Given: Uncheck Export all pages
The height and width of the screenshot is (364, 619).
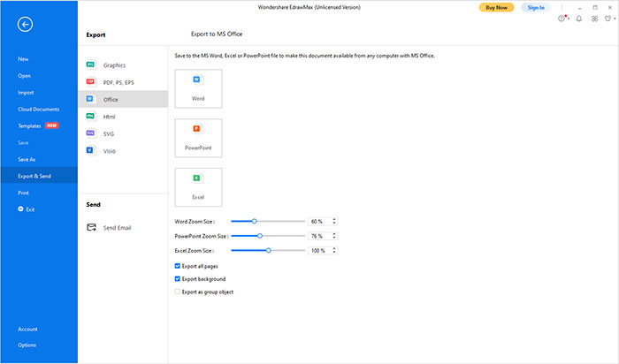Looking at the screenshot, I should (x=178, y=266).
